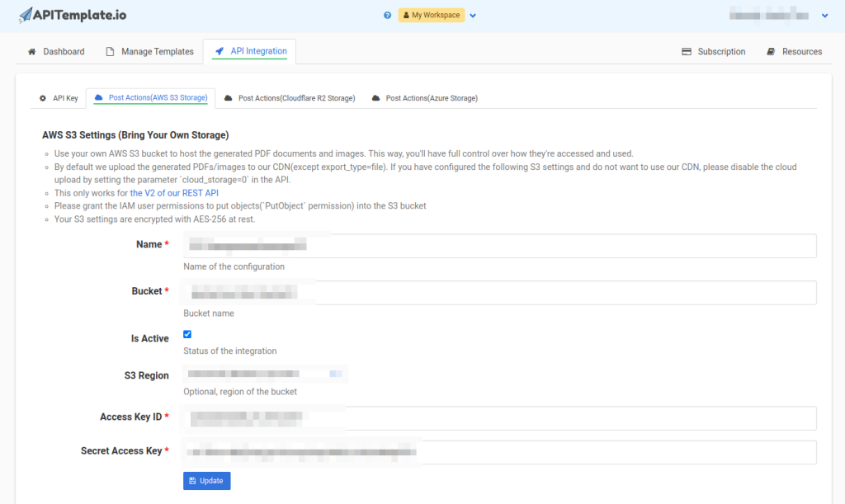The height and width of the screenshot is (504, 845).
Task: Open Post Actions (Cloudflare R2 Storage) tab
Action: [x=289, y=98]
